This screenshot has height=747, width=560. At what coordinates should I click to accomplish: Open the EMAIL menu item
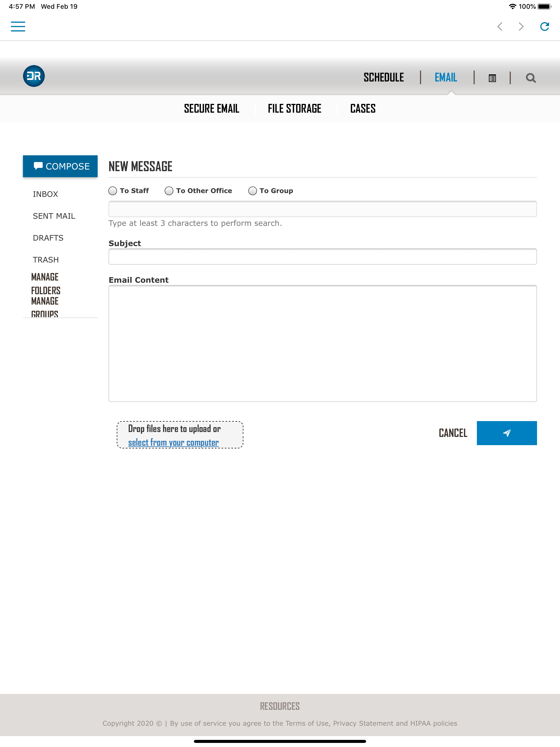446,77
